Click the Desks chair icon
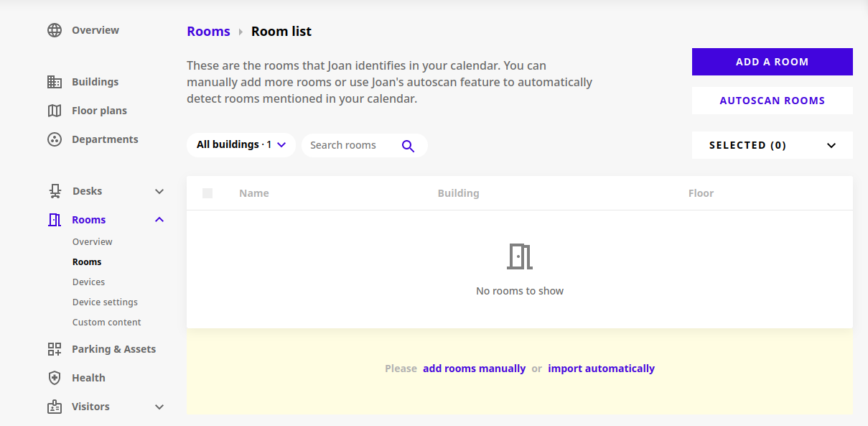Image resolution: width=868 pixels, height=426 pixels. pos(55,191)
